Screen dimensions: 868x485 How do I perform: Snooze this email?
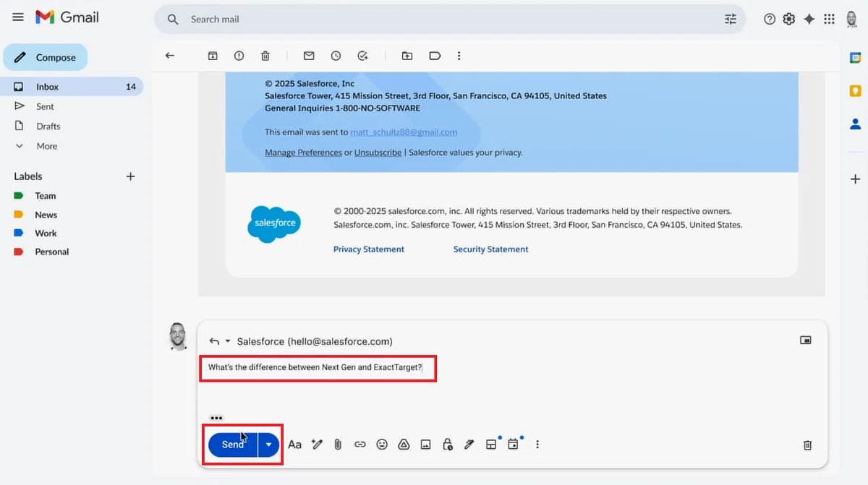336,56
